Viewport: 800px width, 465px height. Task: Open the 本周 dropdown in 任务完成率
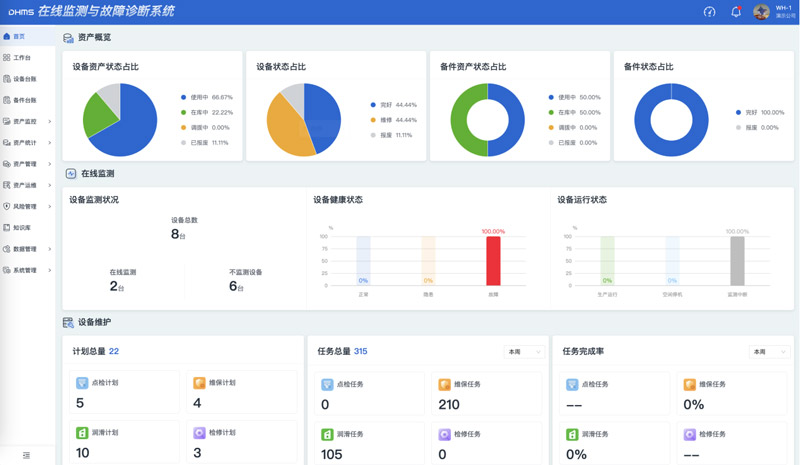click(769, 352)
